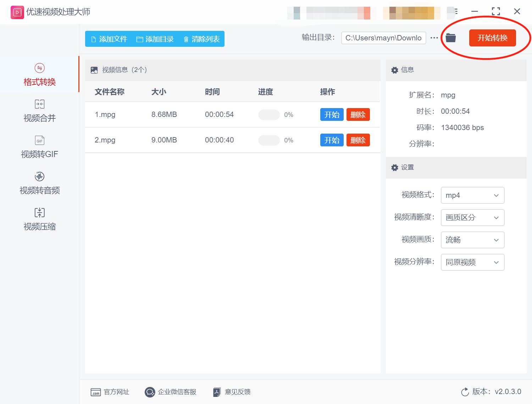Image resolution: width=532 pixels, height=404 pixels.
Task: Delete the 2.mpg file entry
Action: pyautogui.click(x=358, y=140)
